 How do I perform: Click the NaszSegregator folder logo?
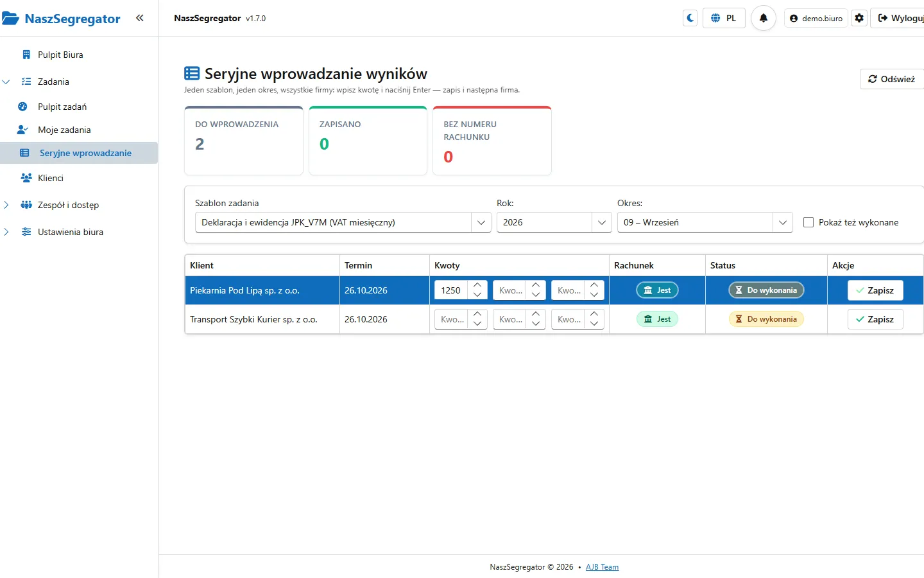tap(10, 18)
